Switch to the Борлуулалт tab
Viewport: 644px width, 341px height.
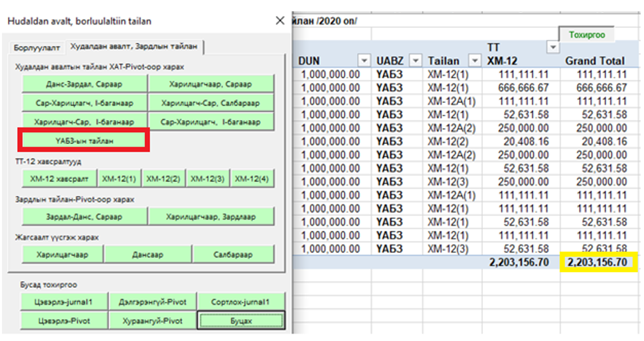37,48
